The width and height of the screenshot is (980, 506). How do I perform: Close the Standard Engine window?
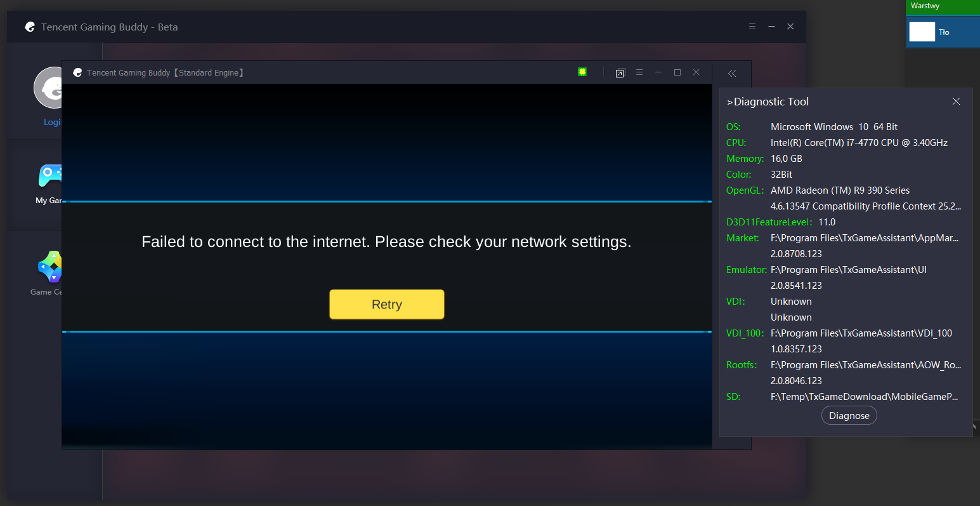(x=696, y=72)
